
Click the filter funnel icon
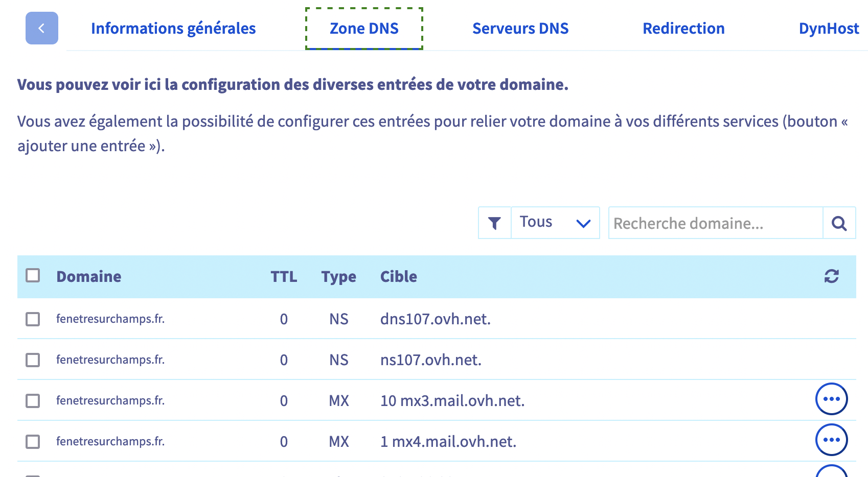coord(494,223)
